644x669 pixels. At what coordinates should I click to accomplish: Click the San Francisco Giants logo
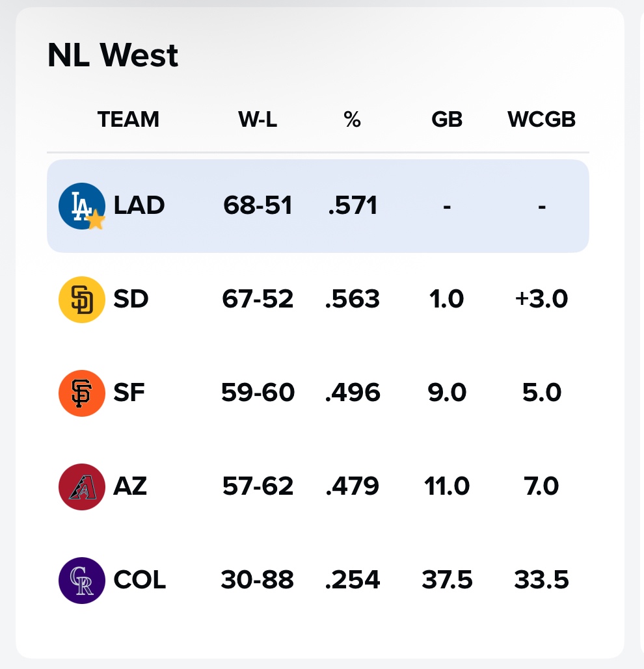tap(82, 393)
